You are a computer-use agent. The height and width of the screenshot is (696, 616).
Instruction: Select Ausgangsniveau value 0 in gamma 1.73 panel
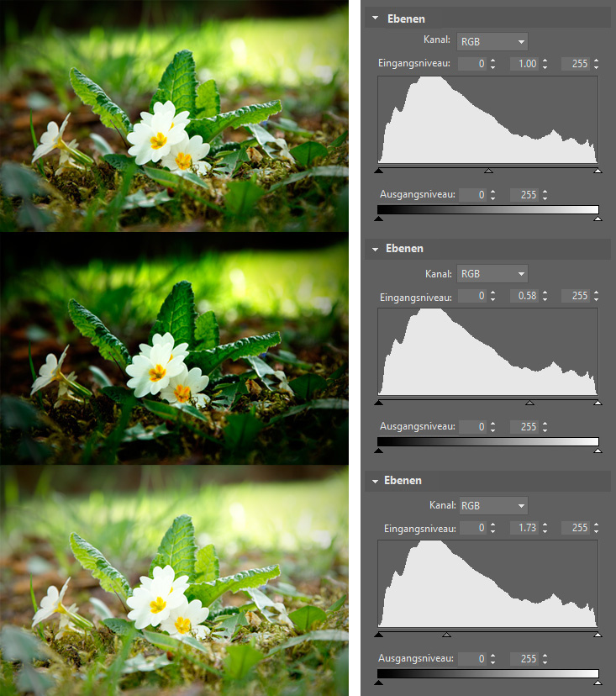472,659
